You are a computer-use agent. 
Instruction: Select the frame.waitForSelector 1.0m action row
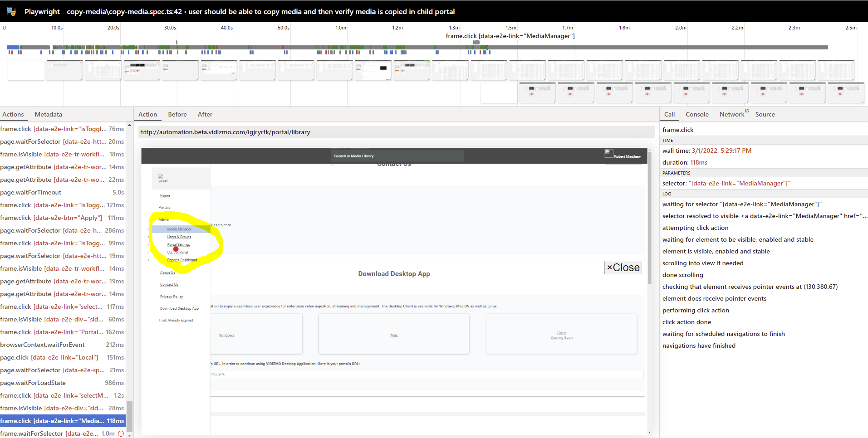[63, 433]
